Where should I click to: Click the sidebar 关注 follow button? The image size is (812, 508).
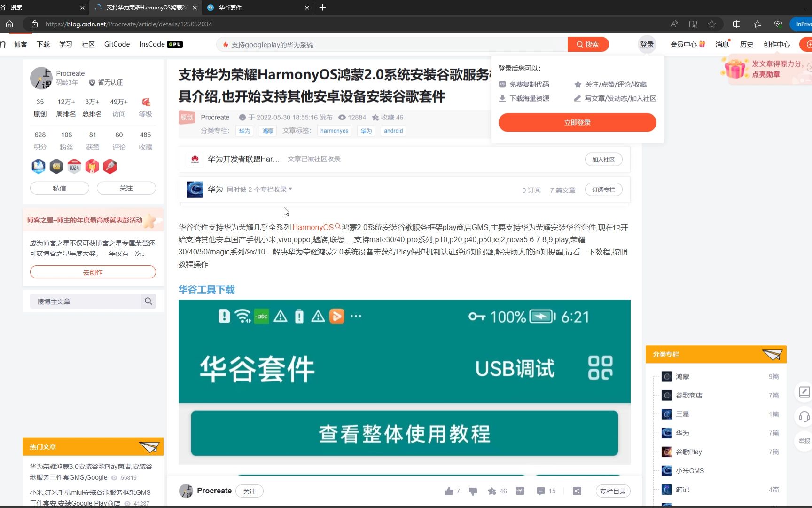click(x=126, y=188)
